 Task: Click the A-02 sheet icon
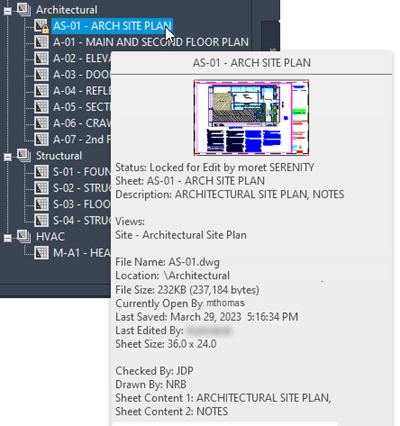[42, 58]
